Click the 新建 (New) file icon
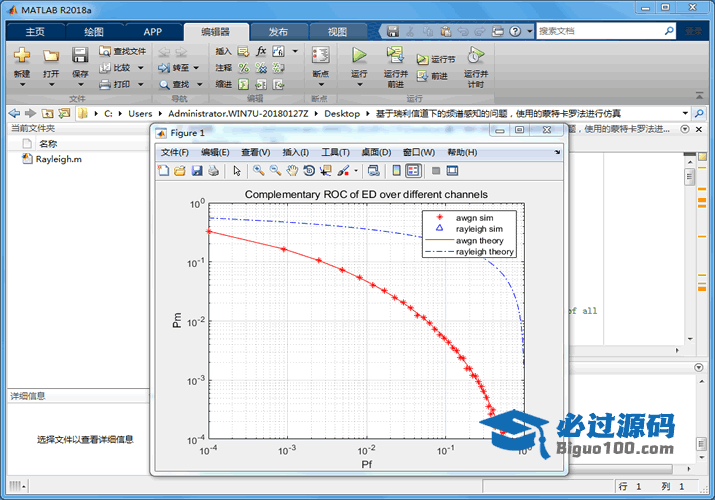The width and height of the screenshot is (715, 500). [x=22, y=55]
